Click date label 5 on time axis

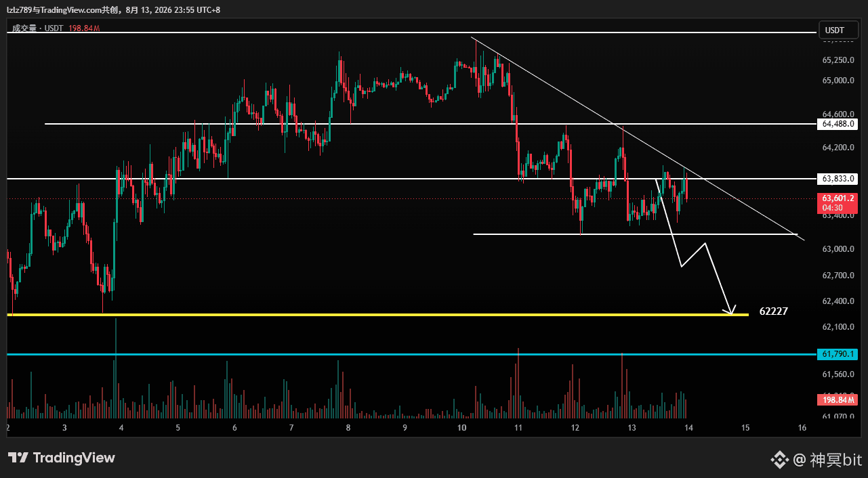click(178, 428)
